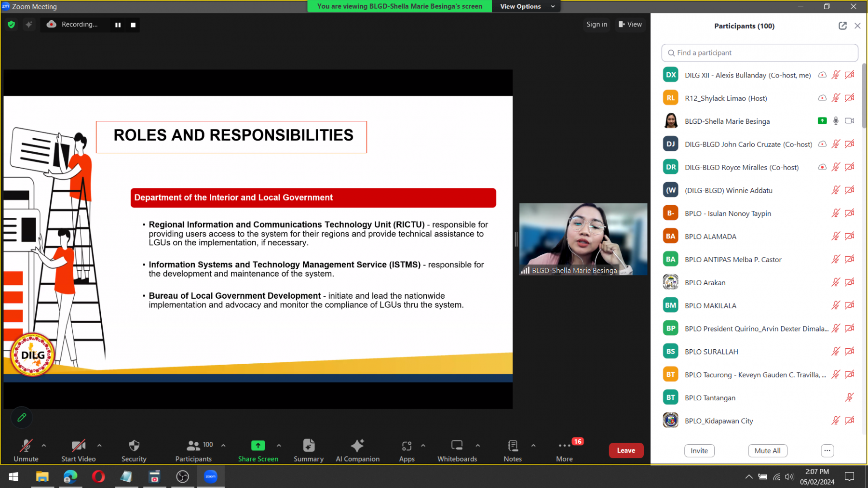The height and width of the screenshot is (488, 868).
Task: Focus the Find a participant search box
Action: pos(760,53)
